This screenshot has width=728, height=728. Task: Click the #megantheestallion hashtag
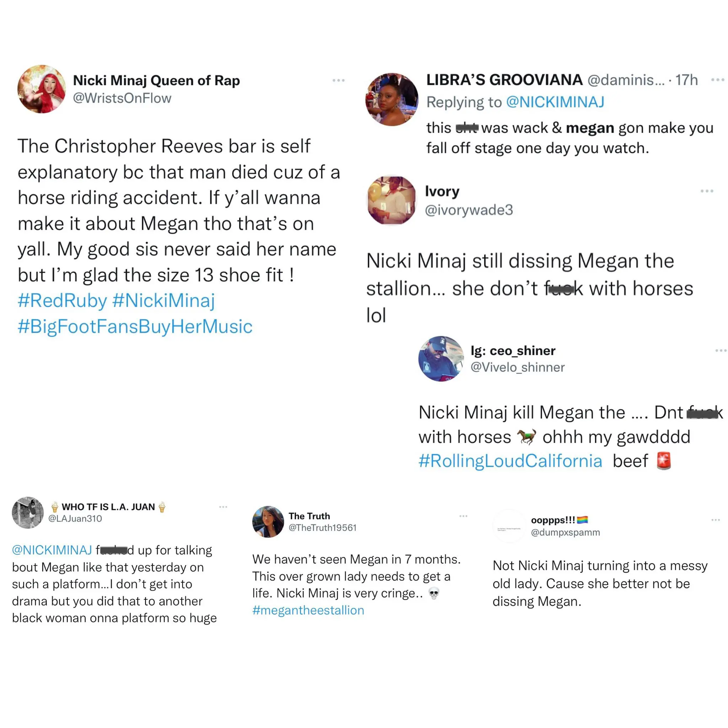(308, 610)
